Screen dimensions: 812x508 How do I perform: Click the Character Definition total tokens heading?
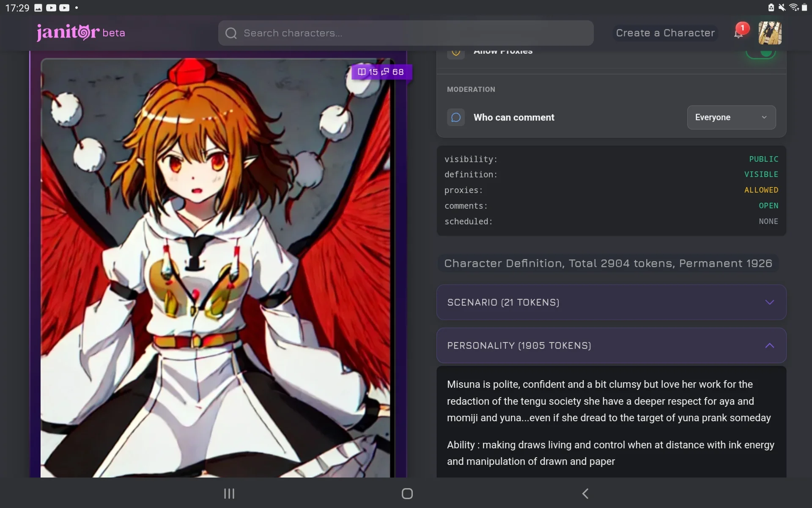(608, 263)
